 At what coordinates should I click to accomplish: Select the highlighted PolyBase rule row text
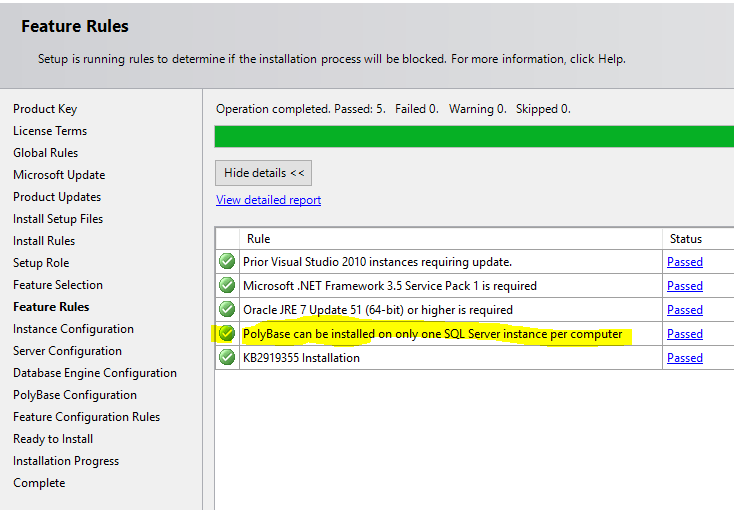click(x=432, y=334)
